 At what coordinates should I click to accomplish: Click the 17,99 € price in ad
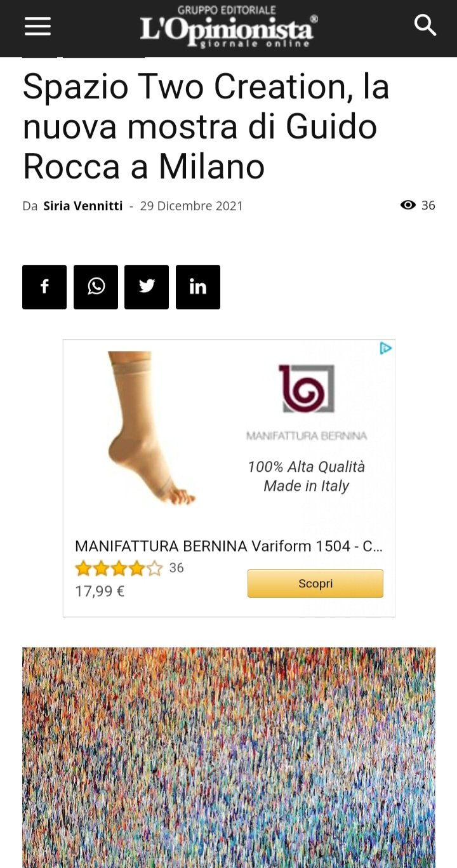(100, 591)
